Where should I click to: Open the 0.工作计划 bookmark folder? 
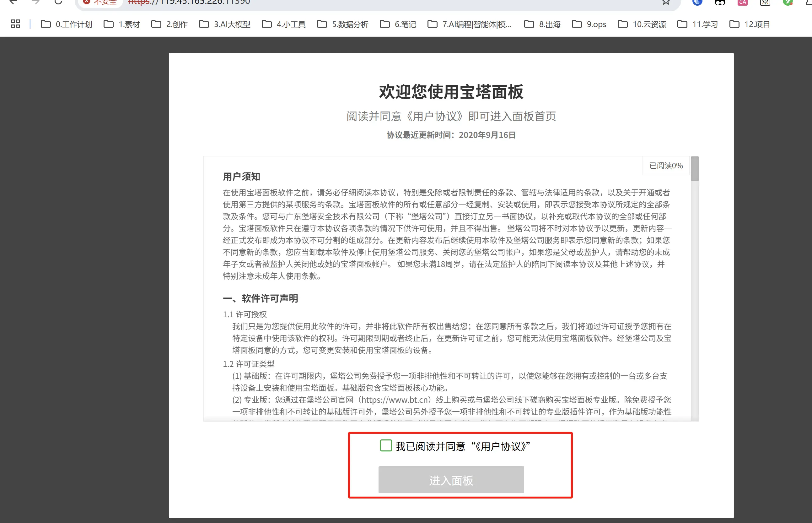[67, 25]
